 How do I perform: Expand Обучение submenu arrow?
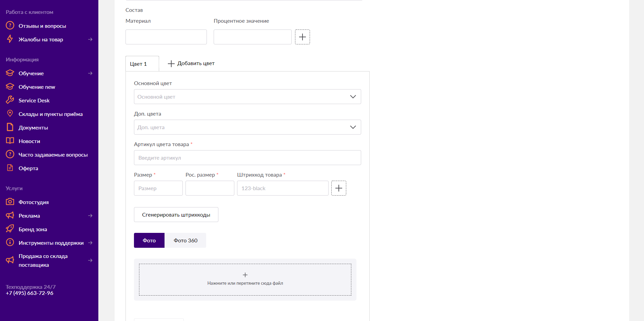(x=90, y=73)
